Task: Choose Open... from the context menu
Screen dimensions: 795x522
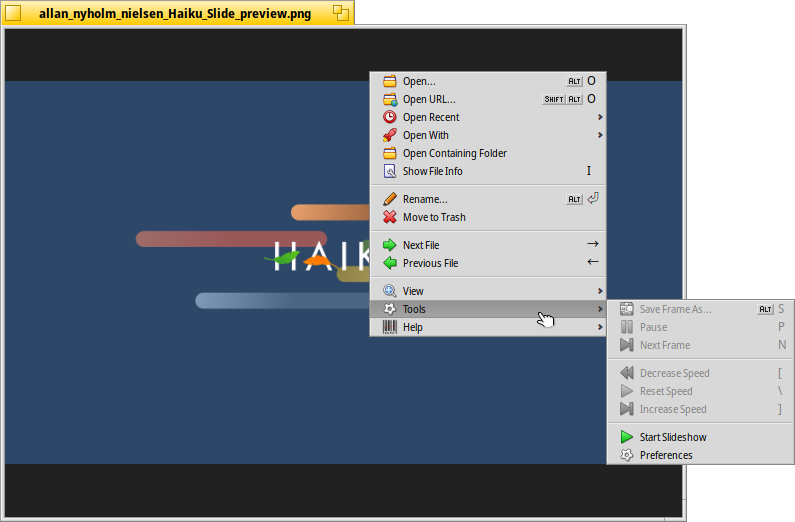Action: 488,81
